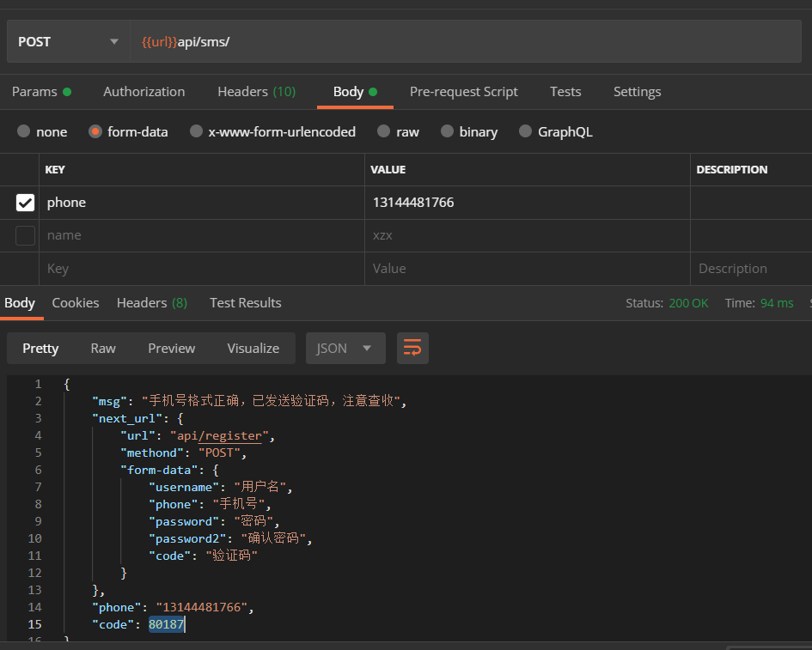
Task: Switch response view to Visualize
Action: coord(253,348)
